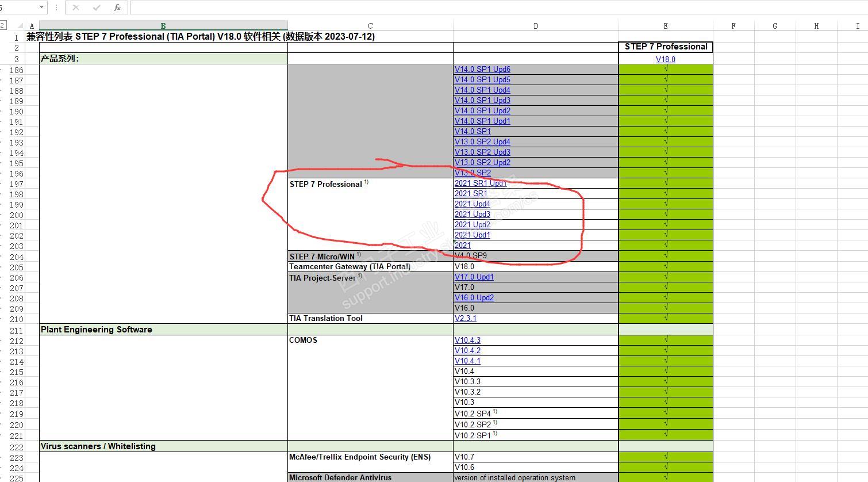The width and height of the screenshot is (868, 482).
Task: Open the V18.0 link under STEP 7 Professional header
Action: coord(666,59)
